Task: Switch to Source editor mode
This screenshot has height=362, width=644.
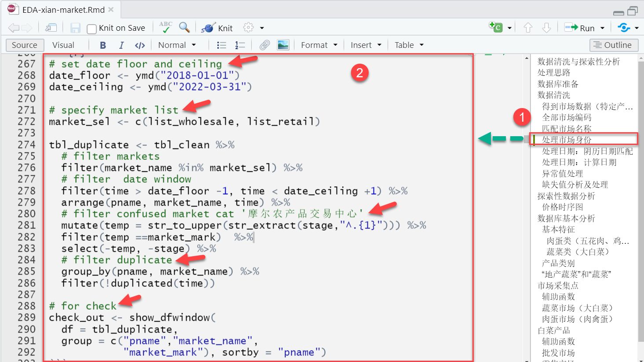Action: click(25, 45)
